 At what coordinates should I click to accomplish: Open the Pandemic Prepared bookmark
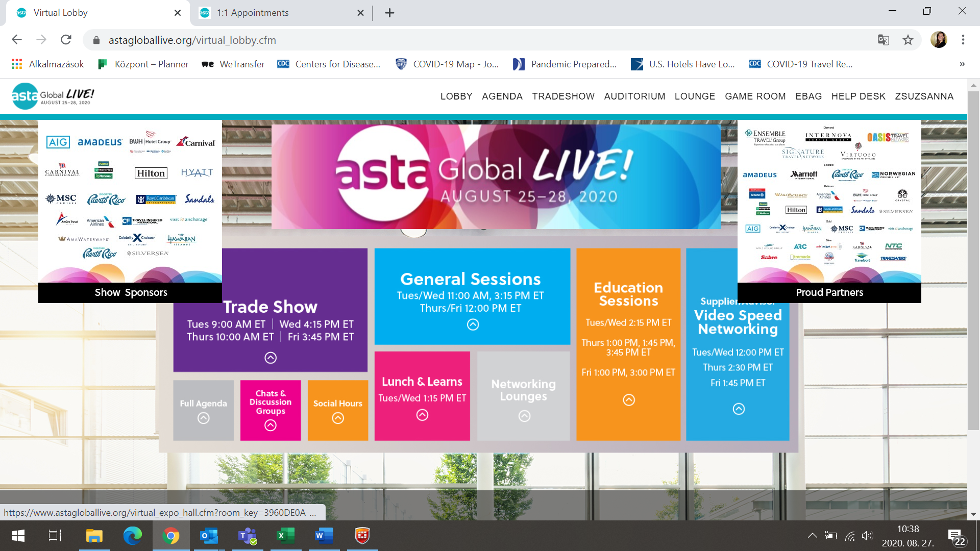click(x=565, y=64)
